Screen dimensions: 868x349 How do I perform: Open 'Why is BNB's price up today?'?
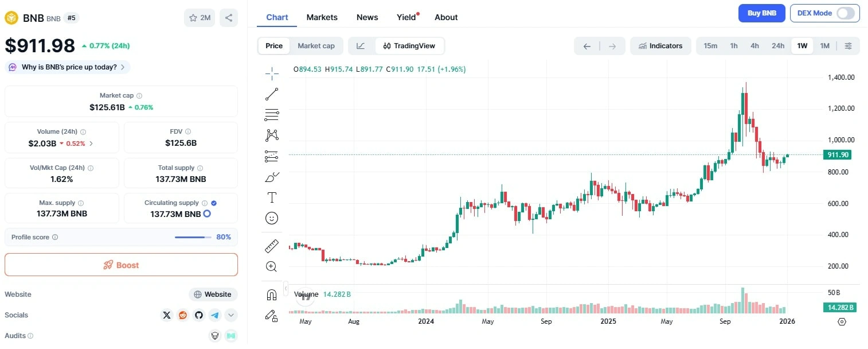tap(68, 67)
